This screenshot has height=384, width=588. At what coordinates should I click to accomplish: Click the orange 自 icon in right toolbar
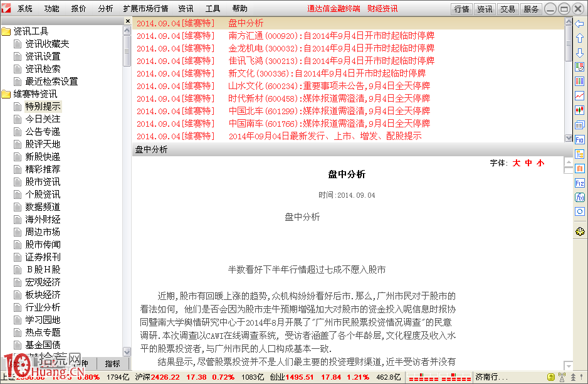579,169
